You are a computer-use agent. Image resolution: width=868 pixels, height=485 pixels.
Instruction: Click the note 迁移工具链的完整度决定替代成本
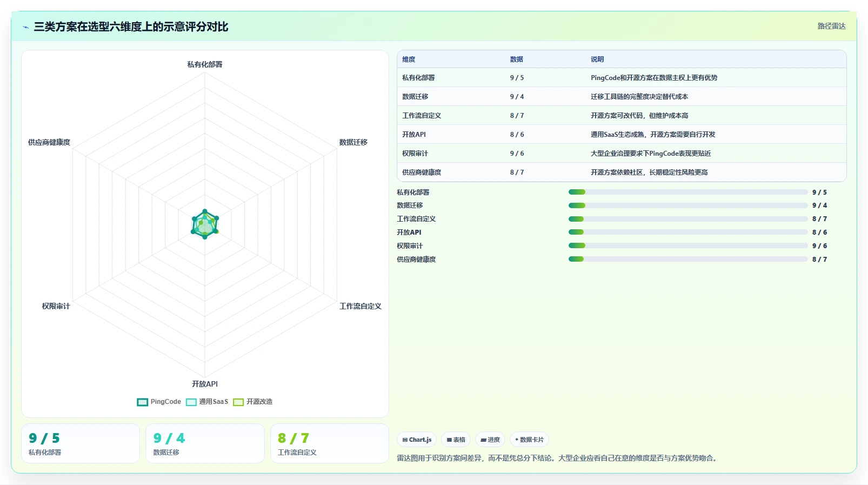pyautogui.click(x=639, y=97)
